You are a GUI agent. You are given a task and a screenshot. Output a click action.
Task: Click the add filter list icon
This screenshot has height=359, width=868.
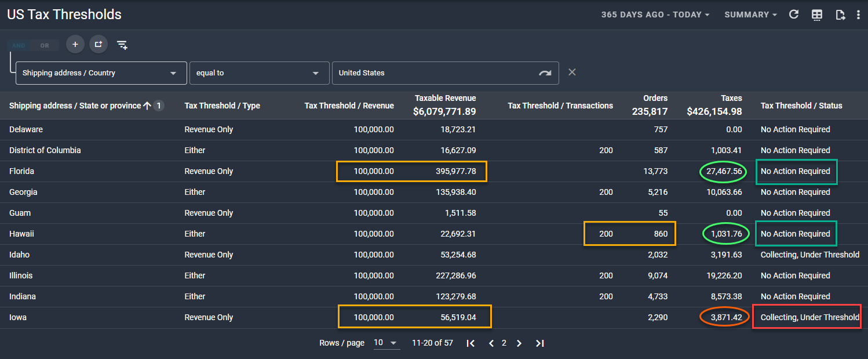point(122,45)
